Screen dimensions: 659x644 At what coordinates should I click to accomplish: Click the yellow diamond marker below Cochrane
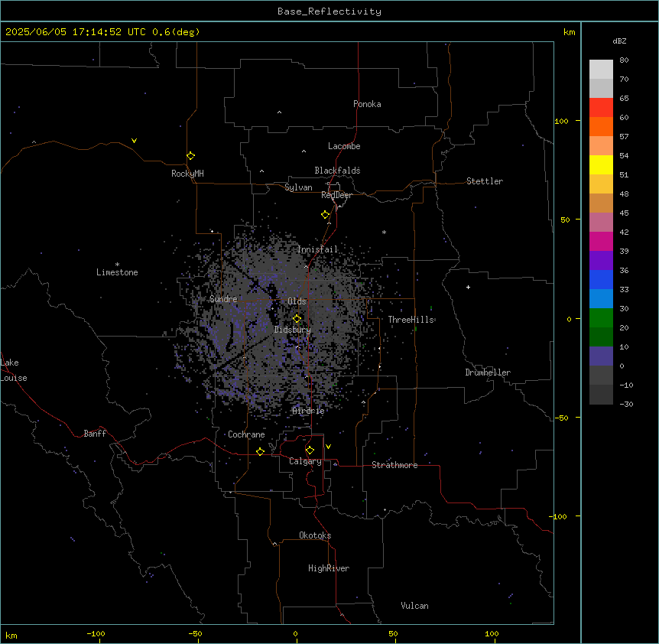pyautogui.click(x=260, y=451)
